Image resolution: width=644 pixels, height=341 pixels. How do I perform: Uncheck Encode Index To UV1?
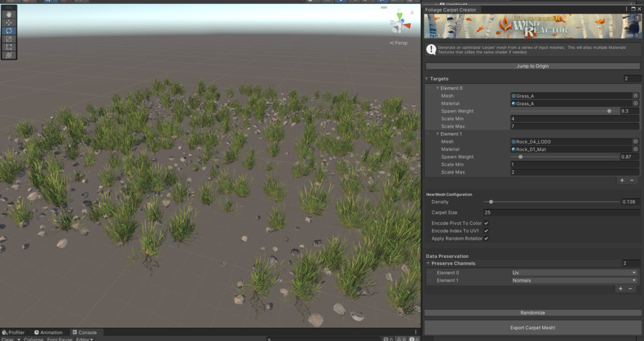pyautogui.click(x=486, y=231)
